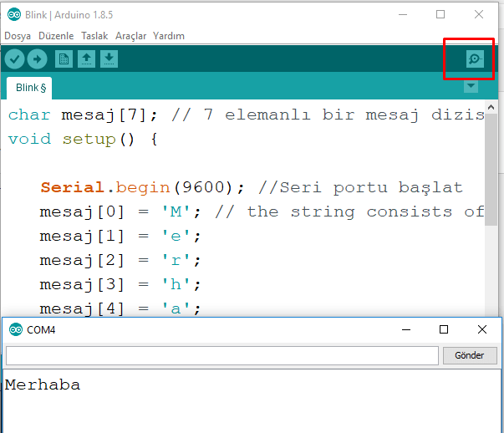Close the COM4 serial monitor window
Image resolution: width=504 pixels, height=433 pixels.
pos(481,330)
